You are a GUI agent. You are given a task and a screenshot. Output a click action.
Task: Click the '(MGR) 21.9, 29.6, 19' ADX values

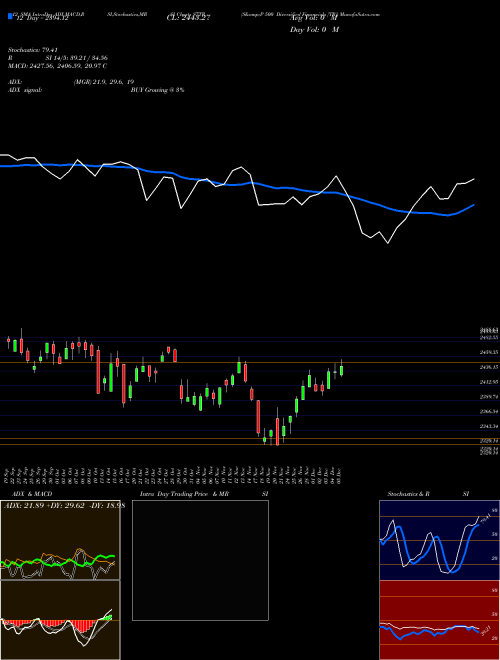[x=104, y=82]
